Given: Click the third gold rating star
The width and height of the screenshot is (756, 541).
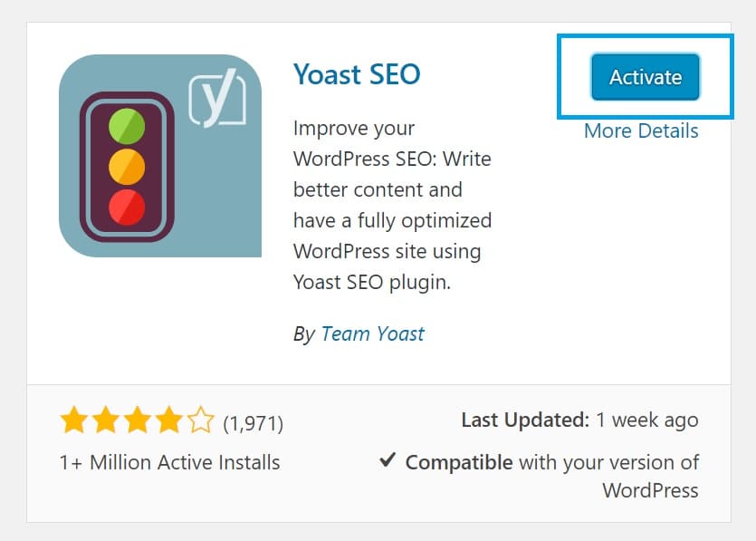Looking at the screenshot, I should coord(138,420).
